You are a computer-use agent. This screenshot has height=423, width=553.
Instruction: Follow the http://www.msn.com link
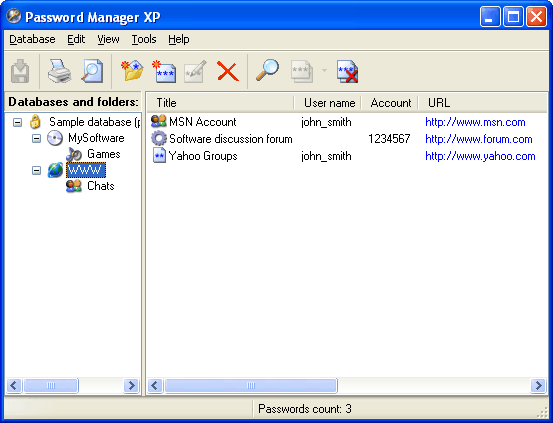click(x=475, y=122)
